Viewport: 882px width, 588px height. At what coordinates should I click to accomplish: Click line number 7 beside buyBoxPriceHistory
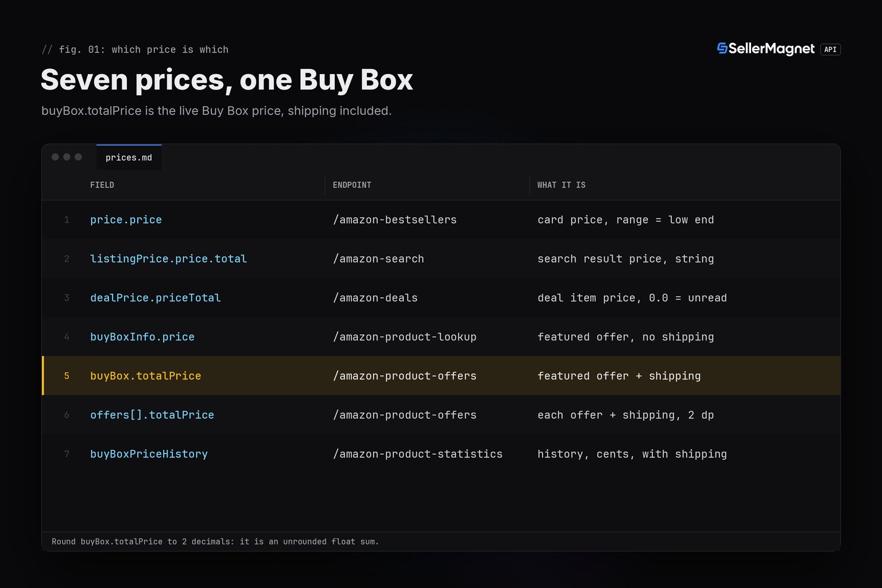[x=67, y=454]
